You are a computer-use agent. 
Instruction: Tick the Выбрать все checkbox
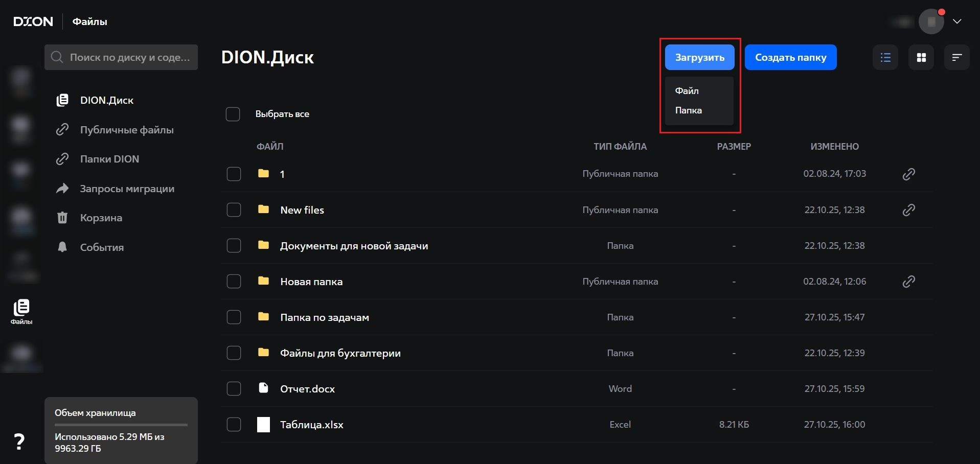tap(233, 114)
